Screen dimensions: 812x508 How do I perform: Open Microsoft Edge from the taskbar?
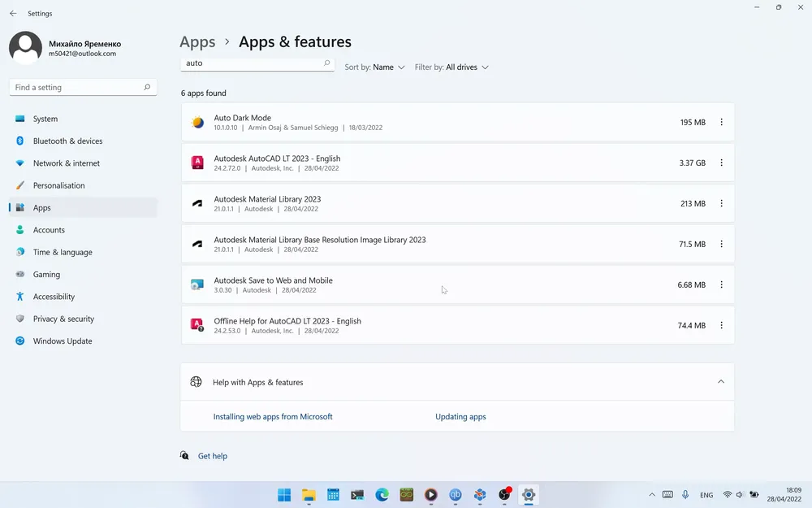point(382,495)
